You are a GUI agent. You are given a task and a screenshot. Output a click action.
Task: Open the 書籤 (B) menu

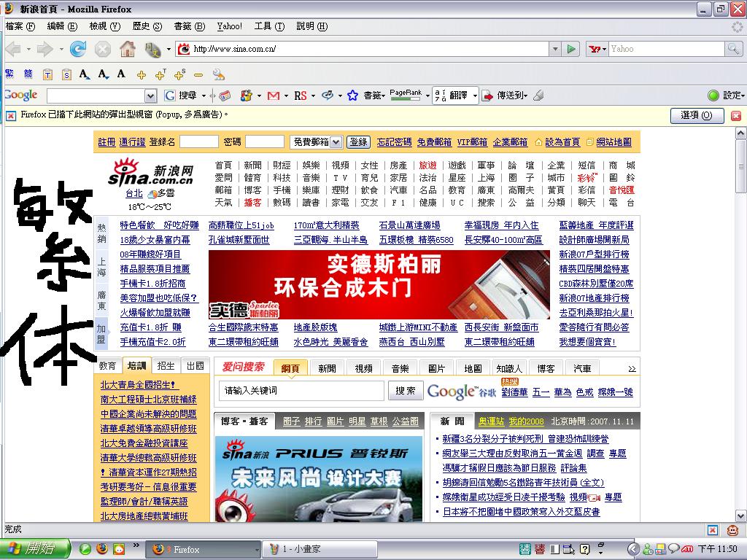click(189, 26)
